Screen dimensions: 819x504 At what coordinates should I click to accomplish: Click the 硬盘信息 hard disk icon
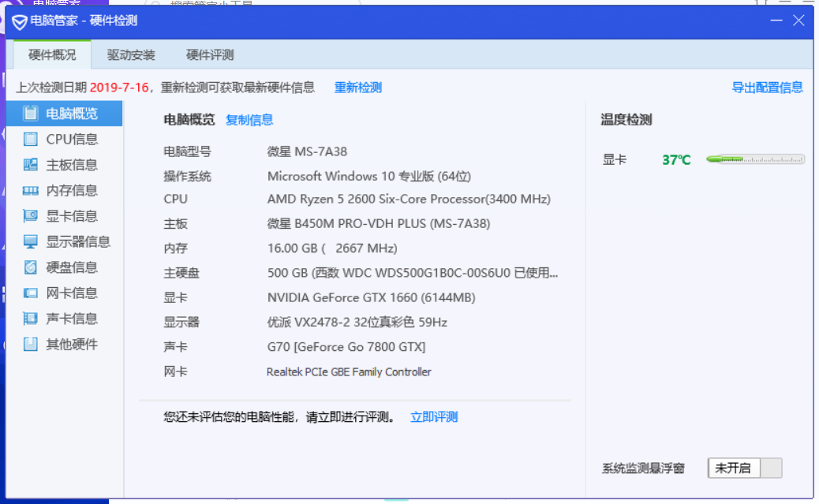pyautogui.click(x=30, y=267)
